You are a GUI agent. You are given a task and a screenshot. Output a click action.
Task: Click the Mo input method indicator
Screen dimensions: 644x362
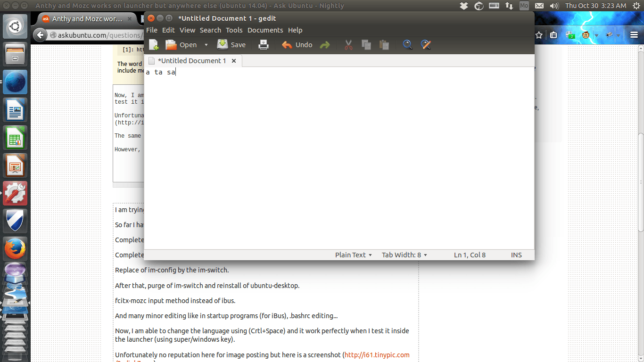pyautogui.click(x=524, y=6)
